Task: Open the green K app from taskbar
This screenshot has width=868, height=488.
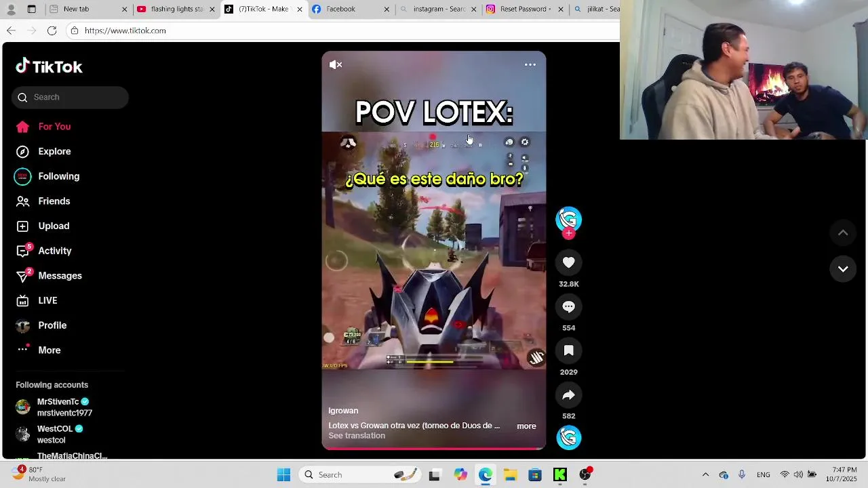Action: click(x=560, y=474)
